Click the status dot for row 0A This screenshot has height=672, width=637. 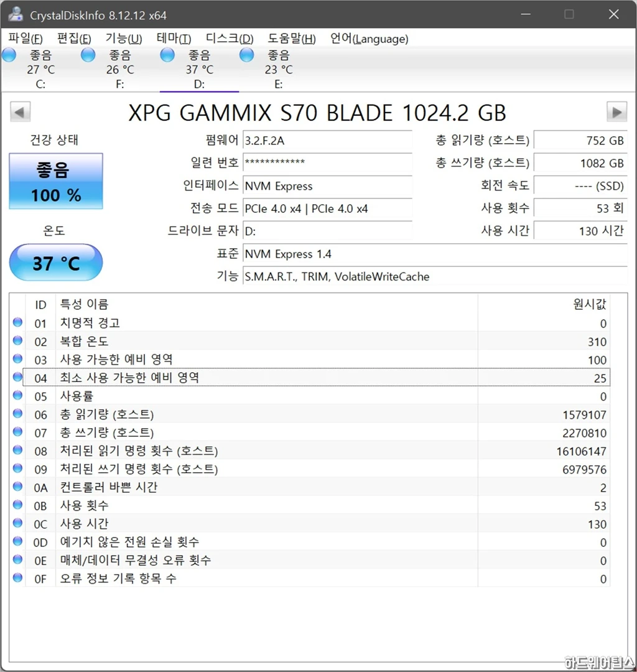click(17, 487)
